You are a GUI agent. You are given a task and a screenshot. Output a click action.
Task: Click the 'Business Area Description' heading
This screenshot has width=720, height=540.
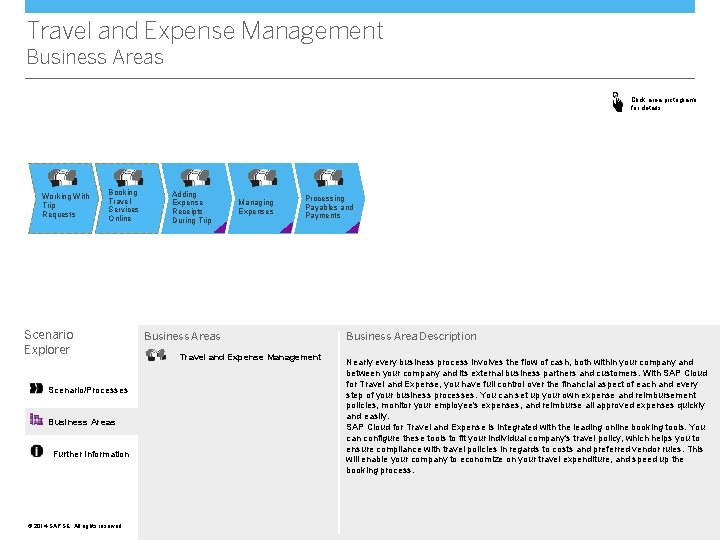click(x=411, y=336)
